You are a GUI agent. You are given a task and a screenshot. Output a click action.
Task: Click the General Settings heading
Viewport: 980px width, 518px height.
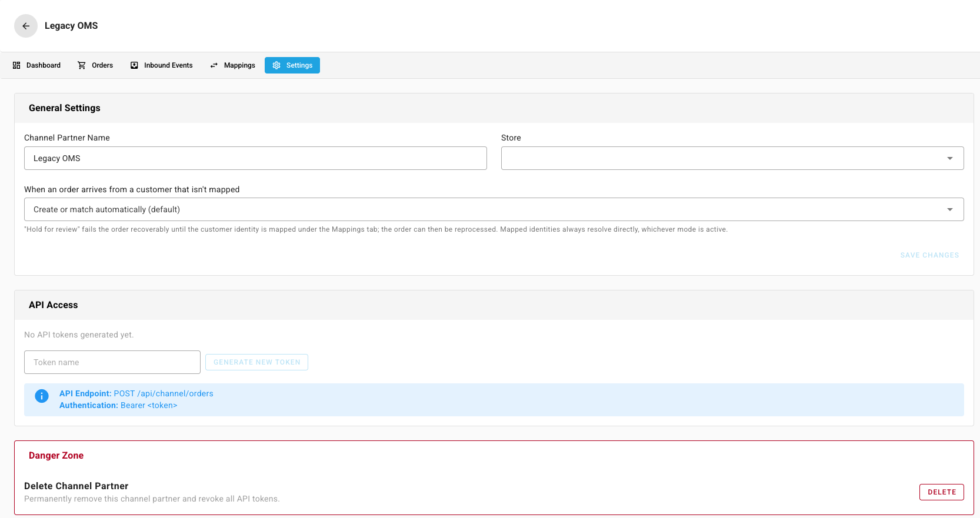[65, 108]
